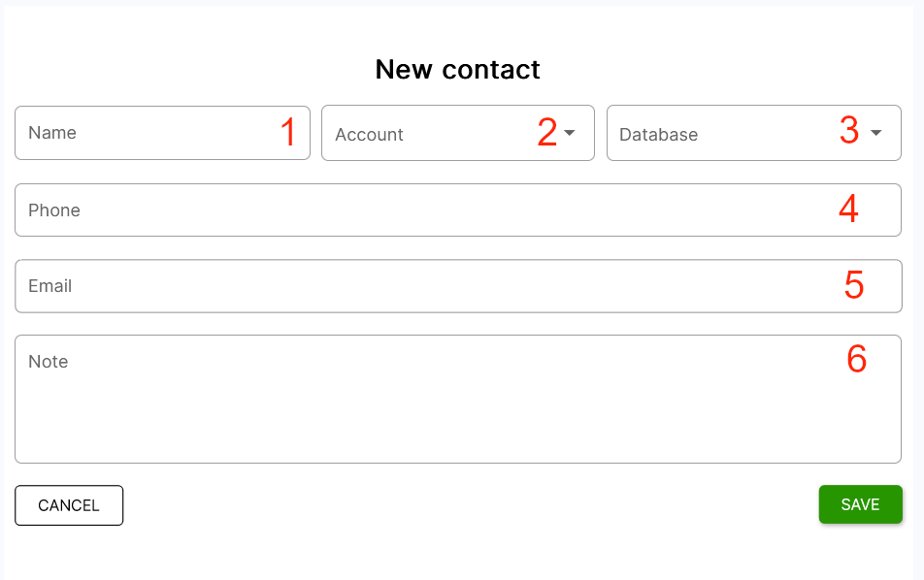Click inside the Name placeholder text
The height and width of the screenshot is (580, 924).
pyautogui.click(x=52, y=132)
